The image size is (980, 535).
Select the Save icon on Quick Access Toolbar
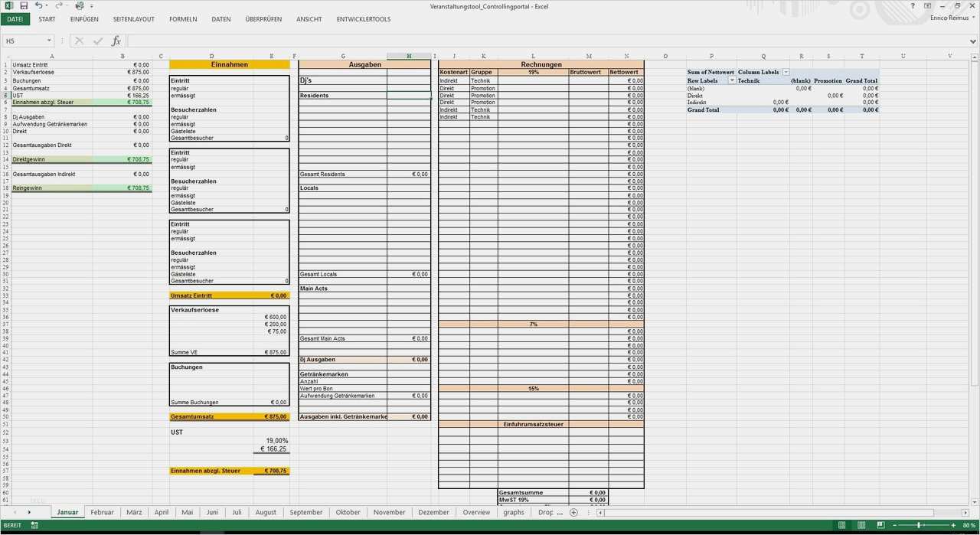(x=24, y=6)
